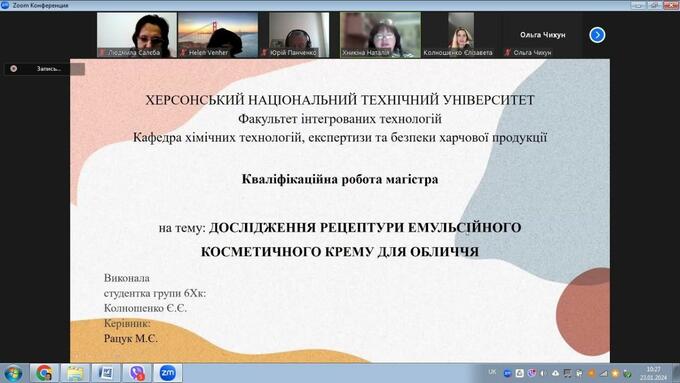Click the UK language indicator
Viewport: 680px width, 383px height.
[492, 372]
